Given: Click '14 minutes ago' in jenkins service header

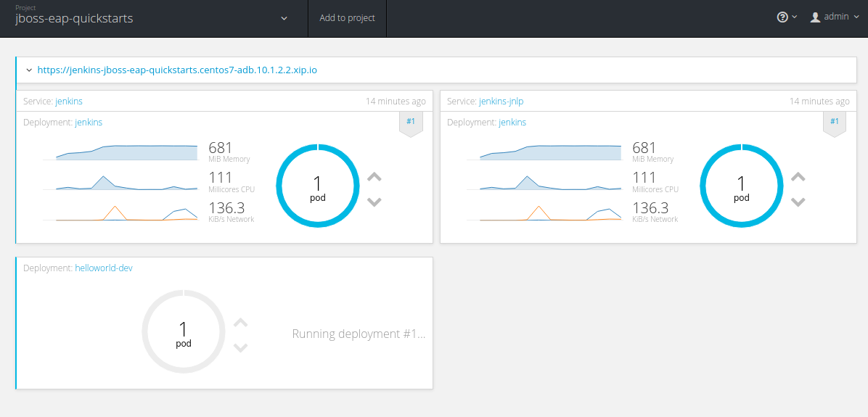Looking at the screenshot, I should pyautogui.click(x=396, y=102).
